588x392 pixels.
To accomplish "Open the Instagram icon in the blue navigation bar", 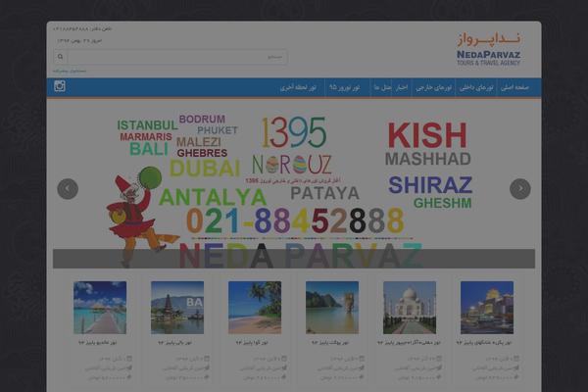I will pos(60,86).
